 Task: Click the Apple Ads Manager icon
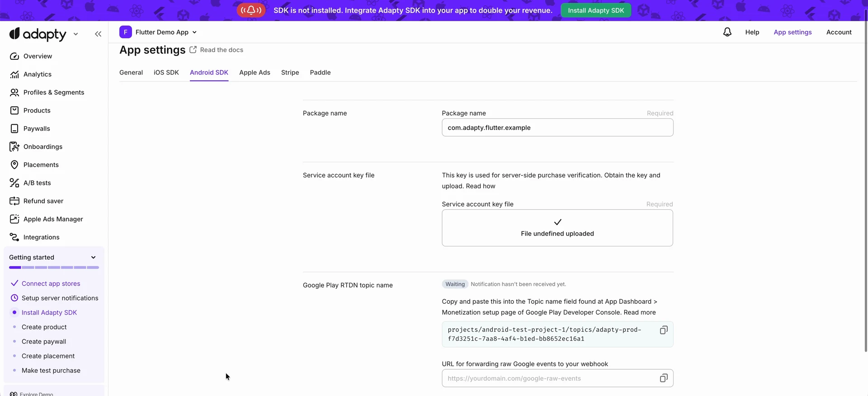click(x=14, y=219)
